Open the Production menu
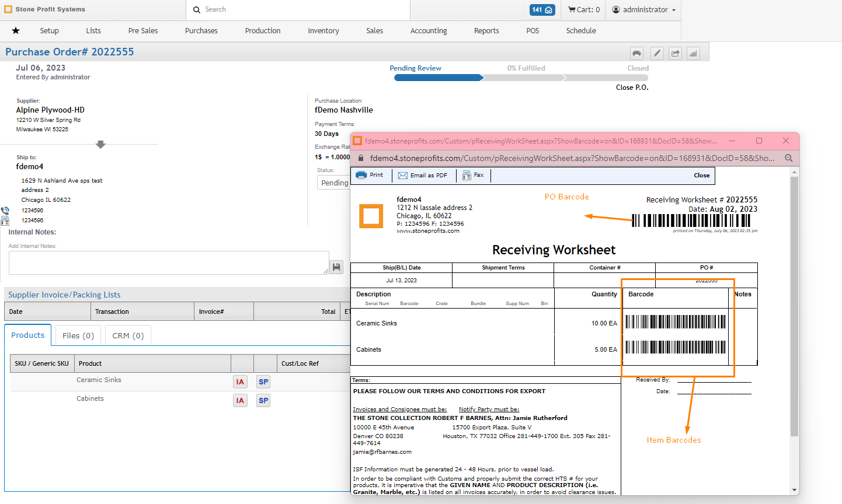The width and height of the screenshot is (842, 504). (x=263, y=31)
